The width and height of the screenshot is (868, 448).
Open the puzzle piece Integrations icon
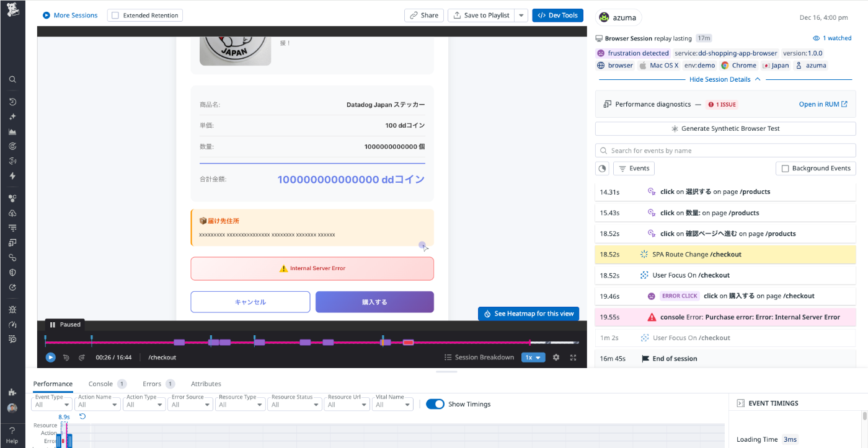12,392
